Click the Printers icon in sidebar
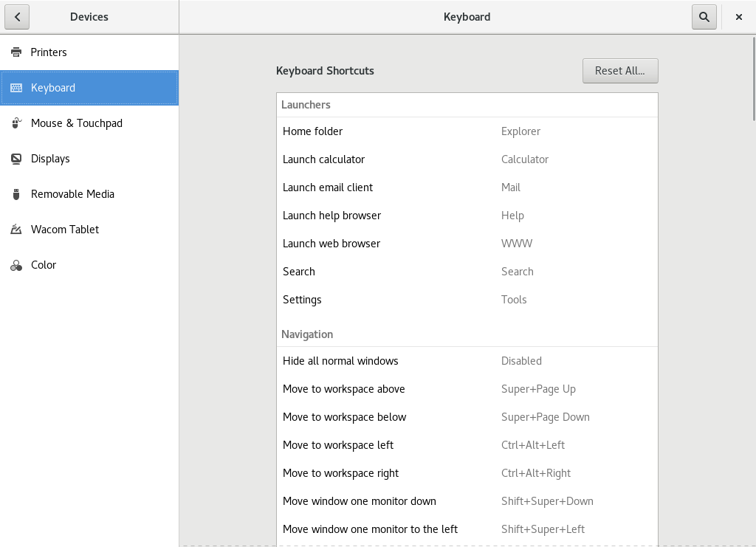The image size is (756, 547). 16,52
